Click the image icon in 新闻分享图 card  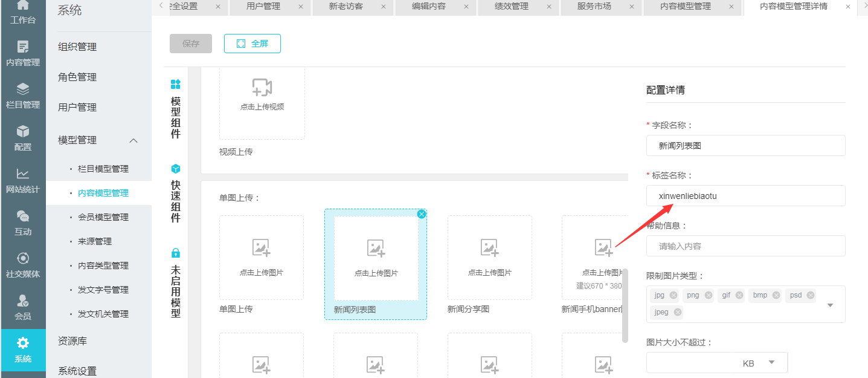489,247
